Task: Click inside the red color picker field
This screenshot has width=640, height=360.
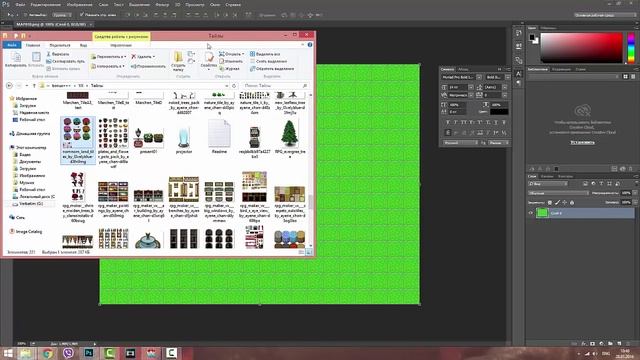Action: pyautogui.click(x=581, y=48)
